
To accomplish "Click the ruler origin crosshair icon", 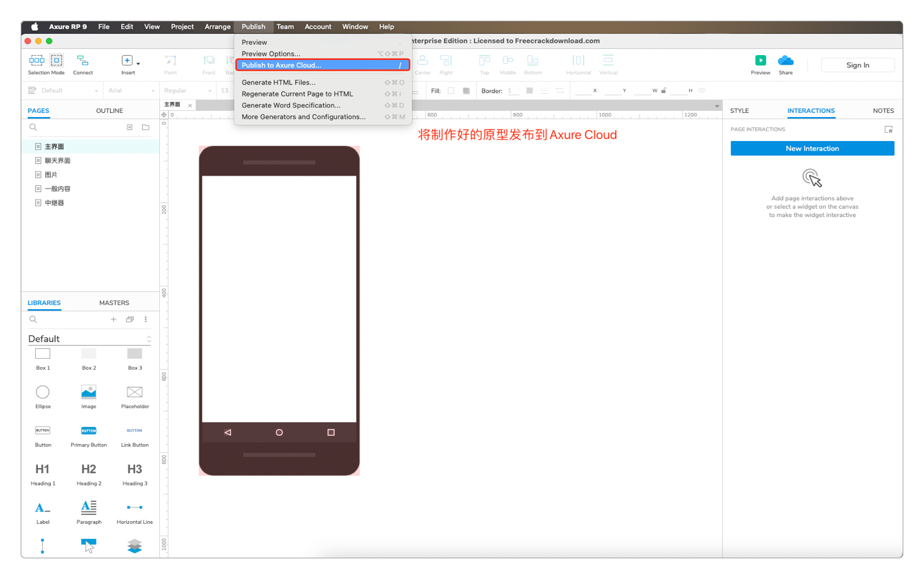I will click(x=164, y=115).
